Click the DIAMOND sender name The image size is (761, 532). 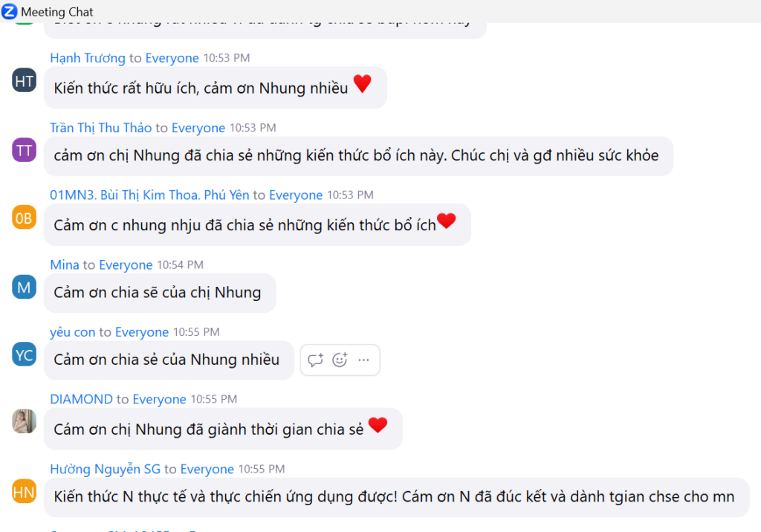82,399
